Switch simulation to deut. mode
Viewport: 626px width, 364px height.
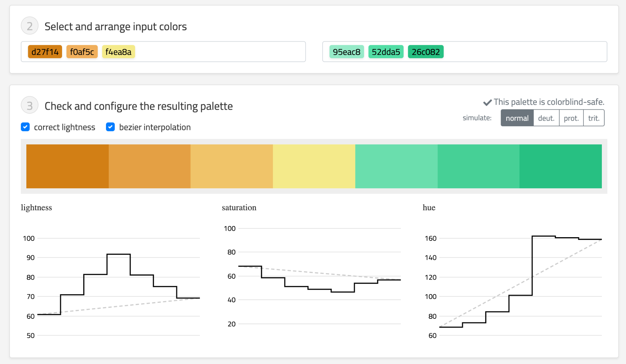(546, 118)
